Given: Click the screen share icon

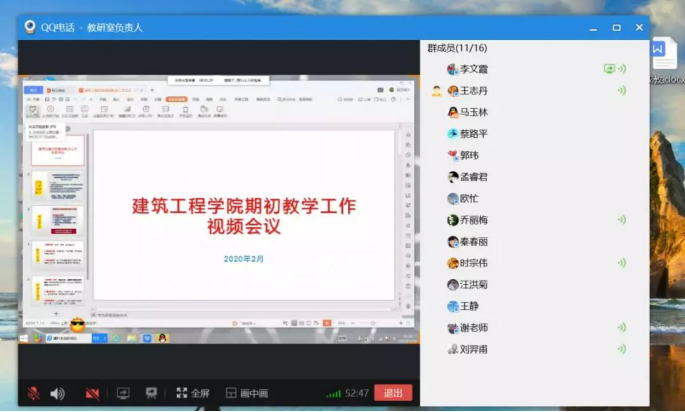Looking at the screenshot, I should [x=123, y=393].
